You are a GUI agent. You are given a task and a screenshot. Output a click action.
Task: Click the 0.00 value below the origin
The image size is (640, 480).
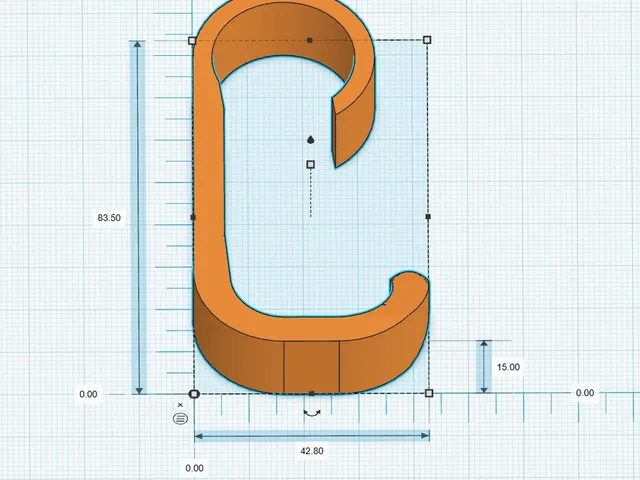(x=194, y=468)
